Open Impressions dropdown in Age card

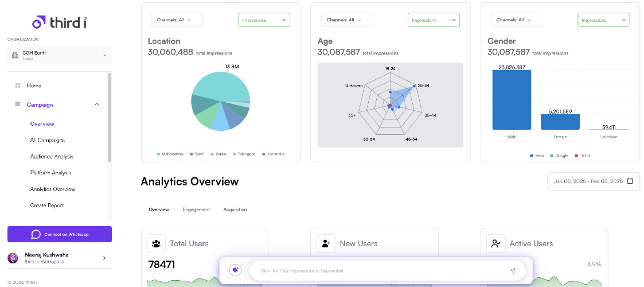pyautogui.click(x=434, y=20)
